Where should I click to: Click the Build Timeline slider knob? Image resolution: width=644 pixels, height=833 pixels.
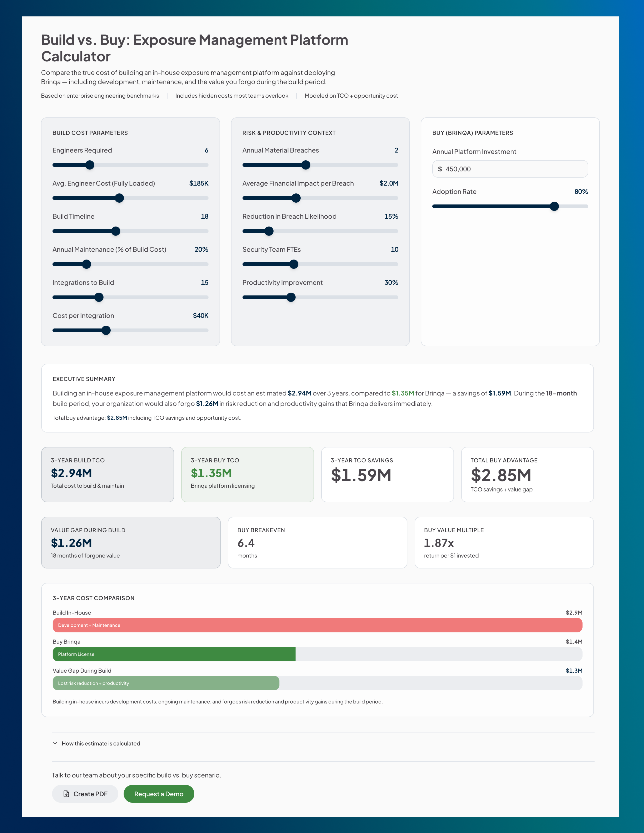116,231
